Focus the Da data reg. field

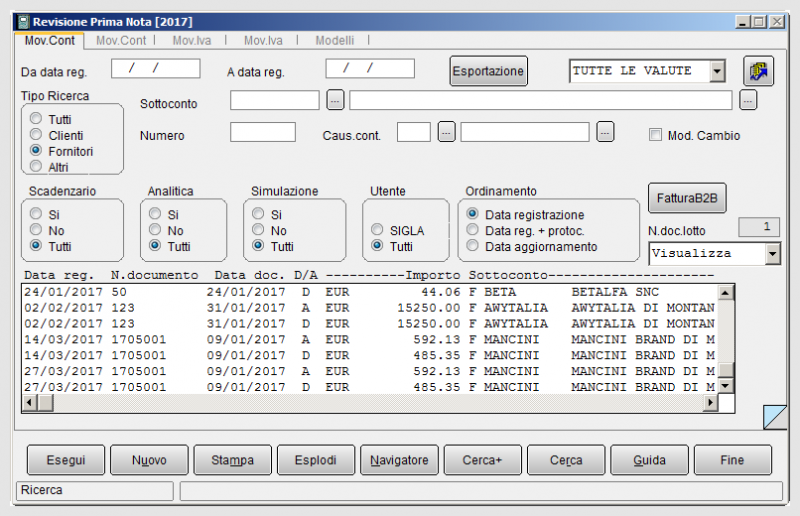(156, 68)
